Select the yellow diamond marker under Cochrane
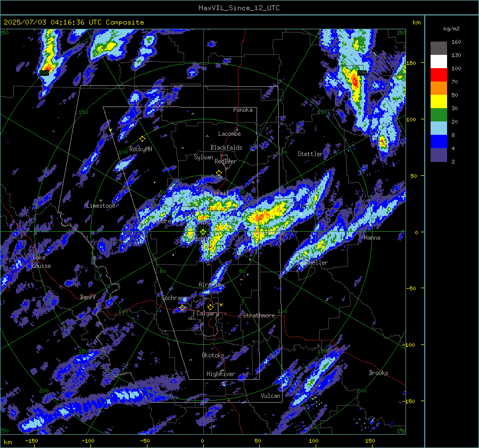Screen dimensions: 479x448 coord(183,308)
